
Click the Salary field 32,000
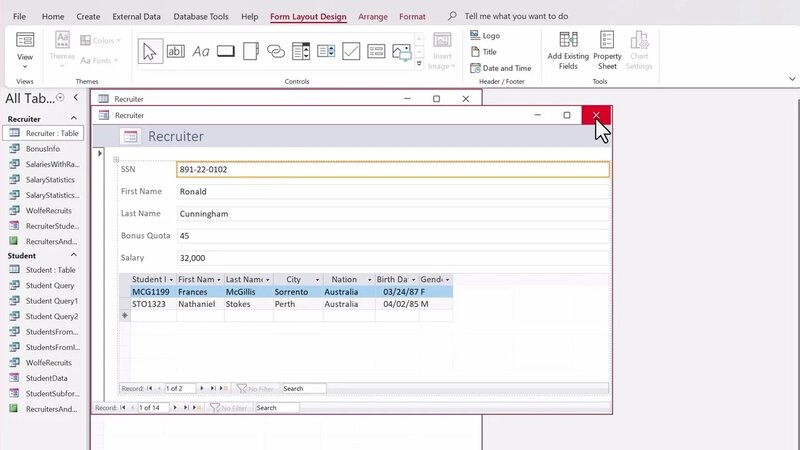coord(393,258)
